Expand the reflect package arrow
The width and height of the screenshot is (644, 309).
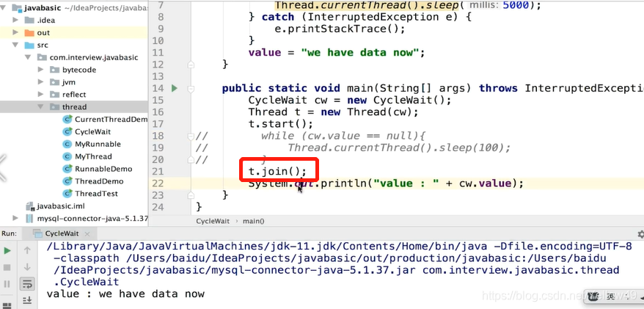[40, 95]
